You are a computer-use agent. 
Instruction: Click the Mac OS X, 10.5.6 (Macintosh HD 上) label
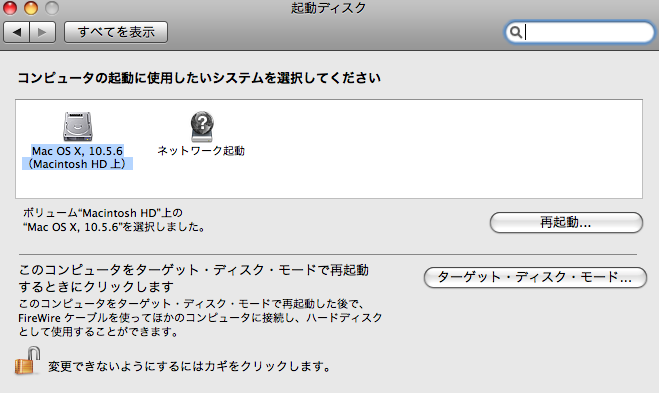77,157
